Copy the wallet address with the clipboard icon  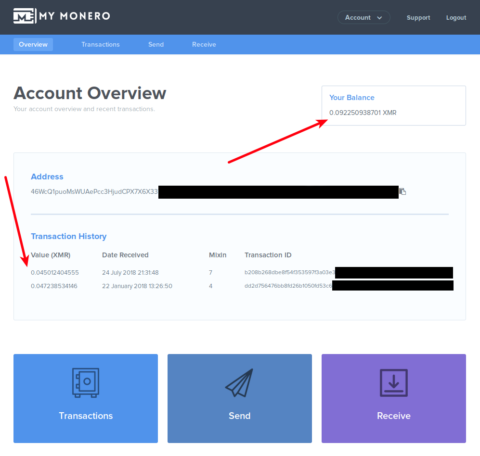[403, 192]
